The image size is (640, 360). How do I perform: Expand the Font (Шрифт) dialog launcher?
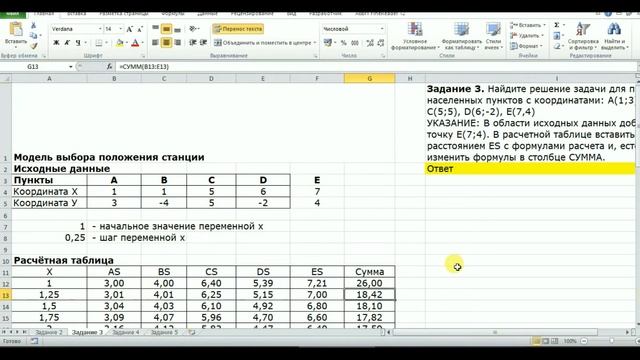pos(143,56)
